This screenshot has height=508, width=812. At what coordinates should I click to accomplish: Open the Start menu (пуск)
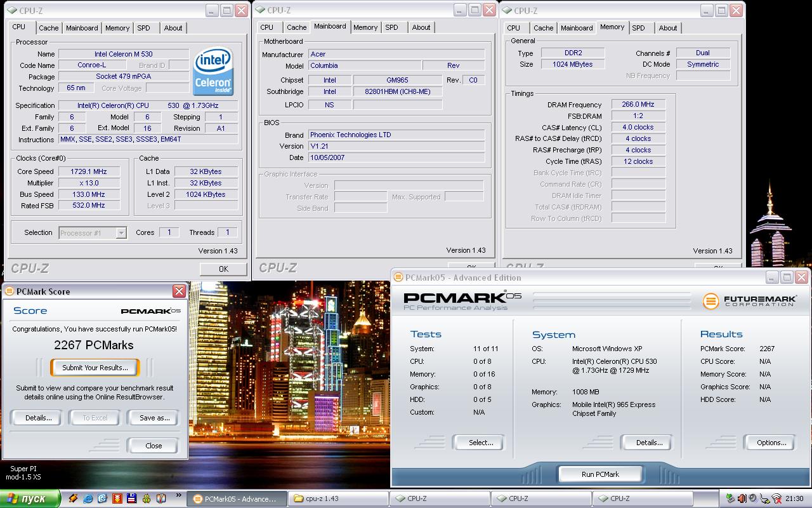click(30, 498)
